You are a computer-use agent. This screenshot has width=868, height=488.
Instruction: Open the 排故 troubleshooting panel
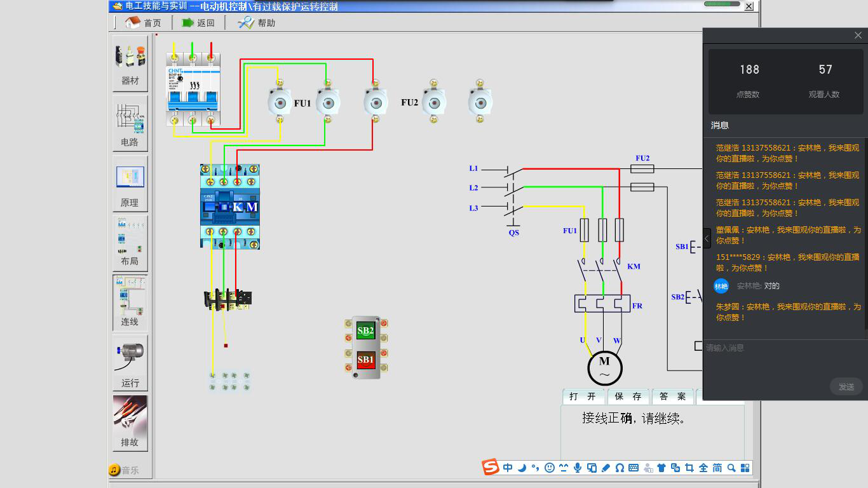tap(130, 423)
